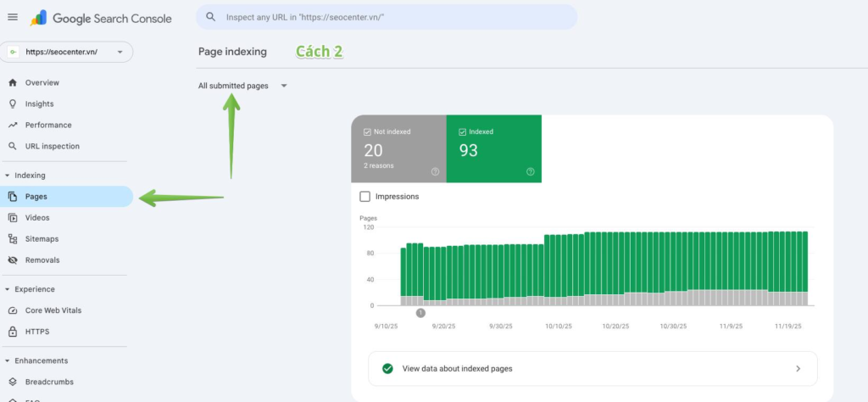Click the Breadcrumbs layers icon

pyautogui.click(x=12, y=382)
